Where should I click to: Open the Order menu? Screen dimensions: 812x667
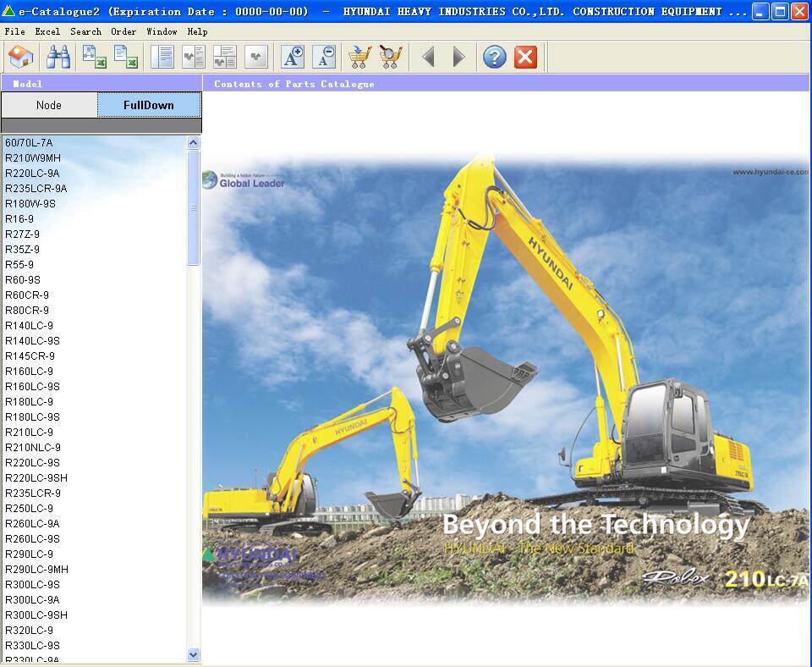tap(123, 31)
